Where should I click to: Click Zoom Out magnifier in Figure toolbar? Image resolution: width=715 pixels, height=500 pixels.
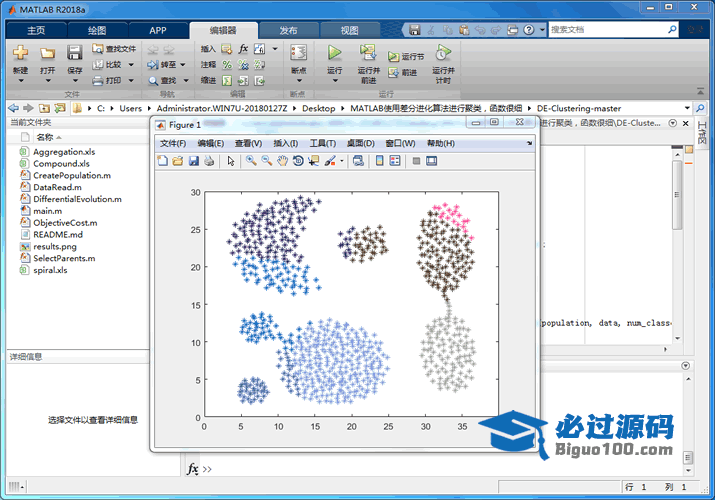click(x=267, y=161)
